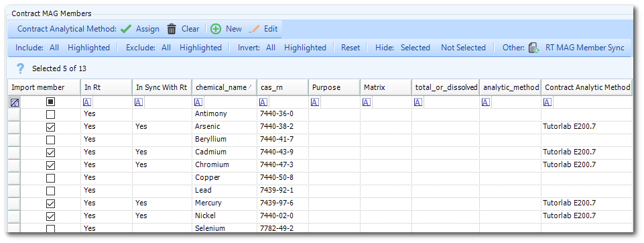
Task: Check the Import member box for Lead
Action: pos(50,191)
